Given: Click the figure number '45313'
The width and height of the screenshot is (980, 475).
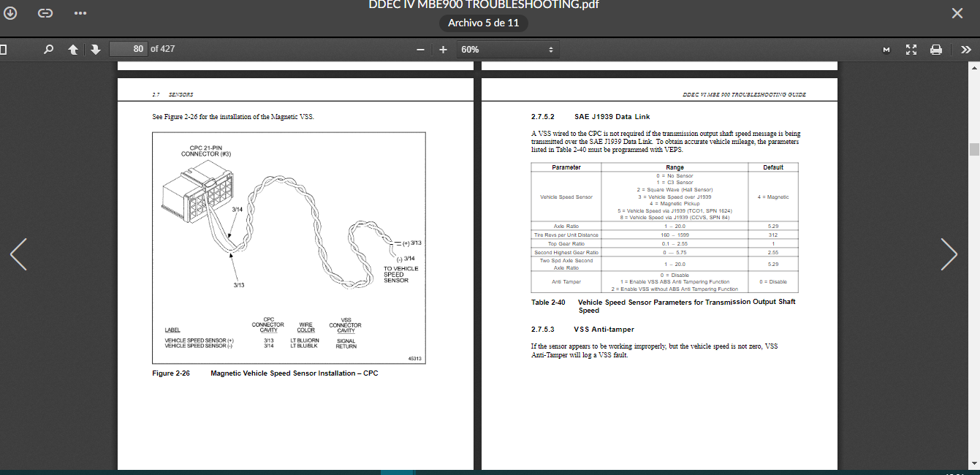Looking at the screenshot, I should [415, 358].
